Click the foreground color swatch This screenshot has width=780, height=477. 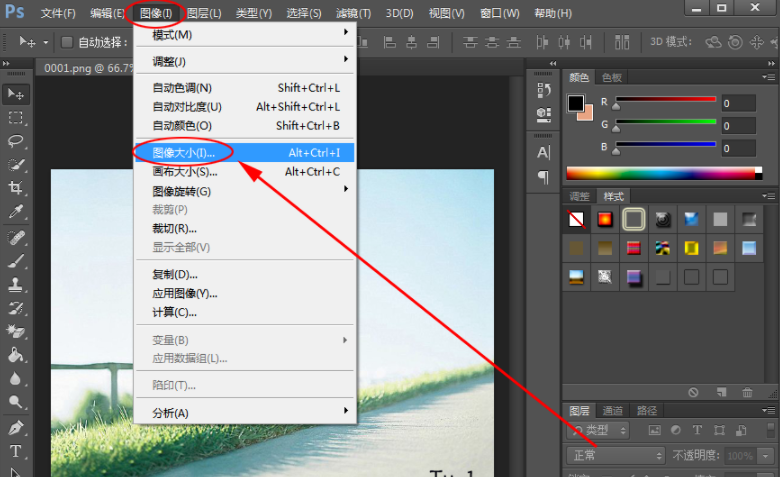coord(576,103)
